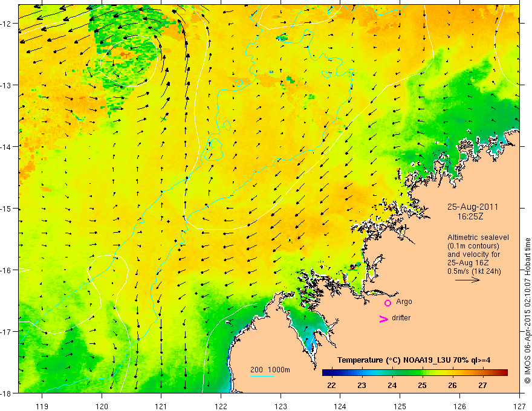Click the '25-Aug 16Z' legend line
The height and width of the screenshot is (411, 532).
[467, 263]
